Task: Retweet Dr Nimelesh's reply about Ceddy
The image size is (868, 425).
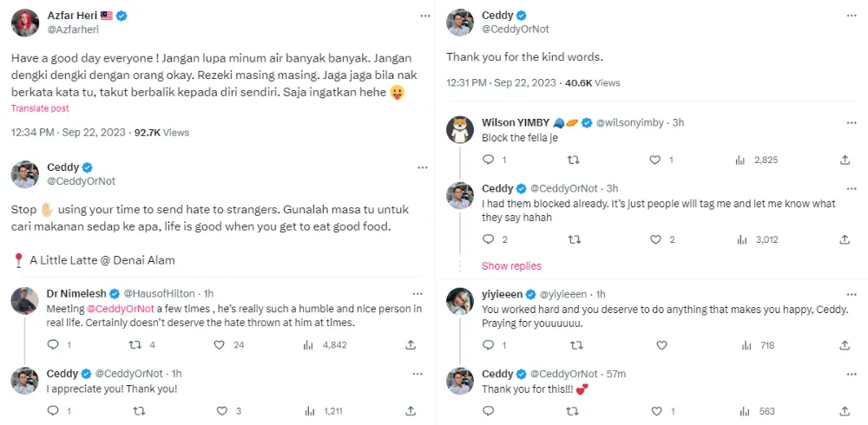Action: (135, 344)
